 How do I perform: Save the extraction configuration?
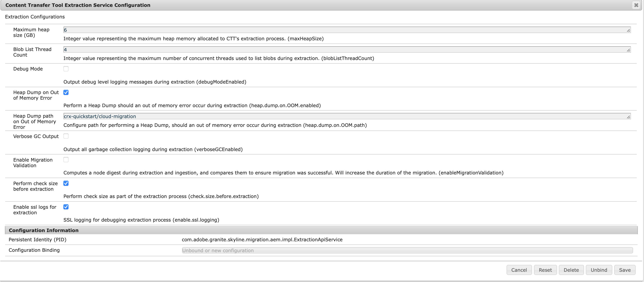click(625, 270)
